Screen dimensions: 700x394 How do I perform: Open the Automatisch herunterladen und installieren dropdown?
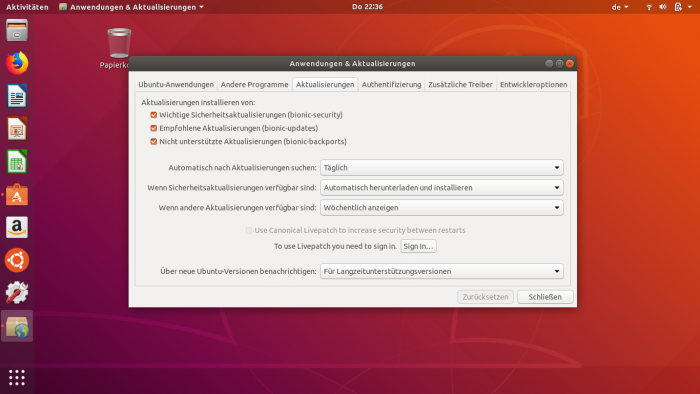[x=442, y=188]
